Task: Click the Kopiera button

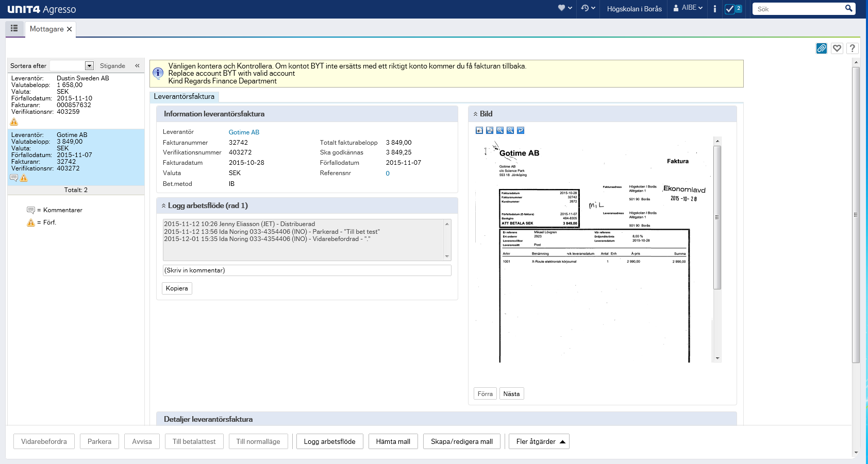Action: [177, 288]
